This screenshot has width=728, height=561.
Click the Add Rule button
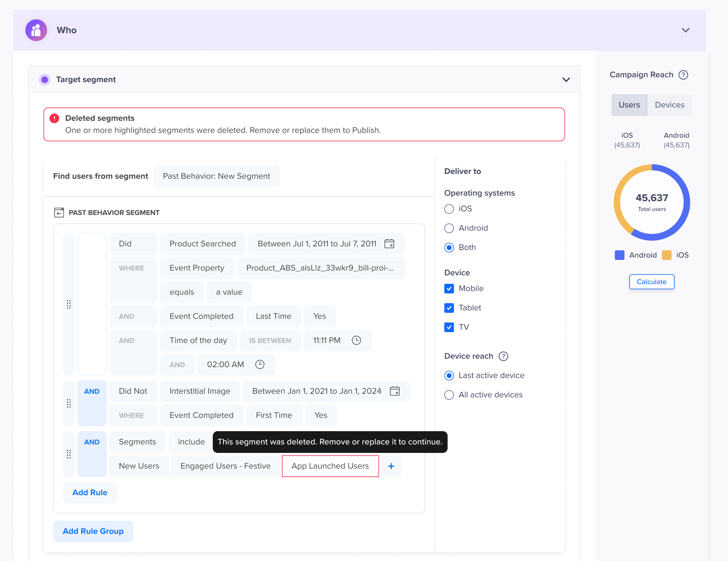pyautogui.click(x=90, y=493)
